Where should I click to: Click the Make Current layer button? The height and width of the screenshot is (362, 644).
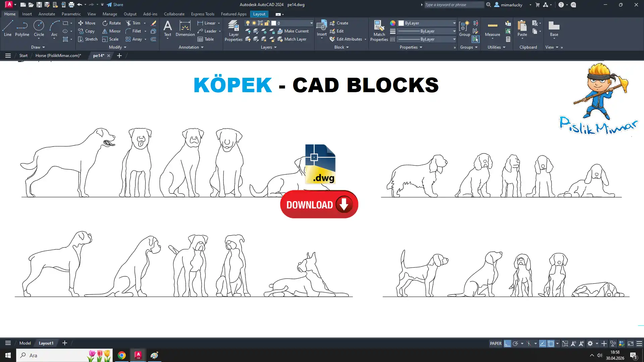(293, 31)
